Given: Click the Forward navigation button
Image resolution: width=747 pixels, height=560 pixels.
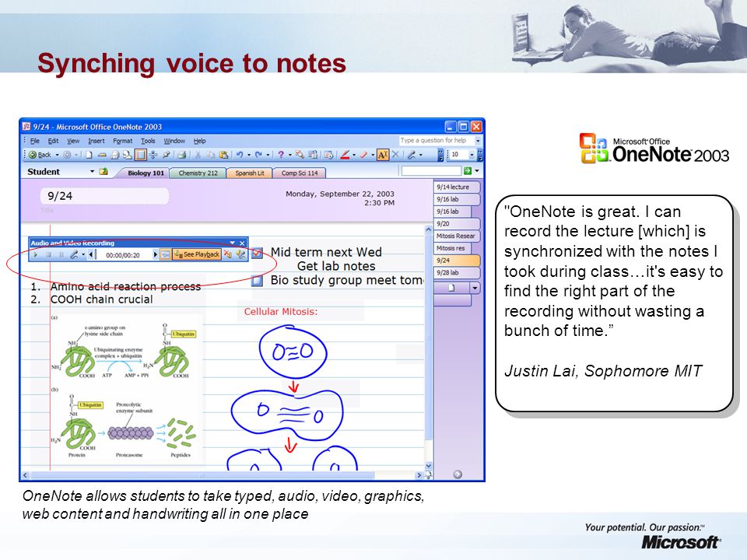Looking at the screenshot, I should point(67,155).
